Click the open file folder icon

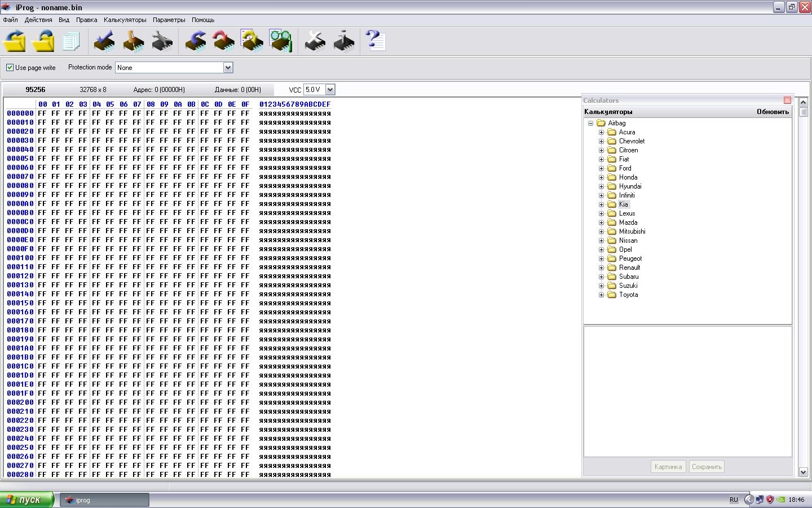pos(15,41)
